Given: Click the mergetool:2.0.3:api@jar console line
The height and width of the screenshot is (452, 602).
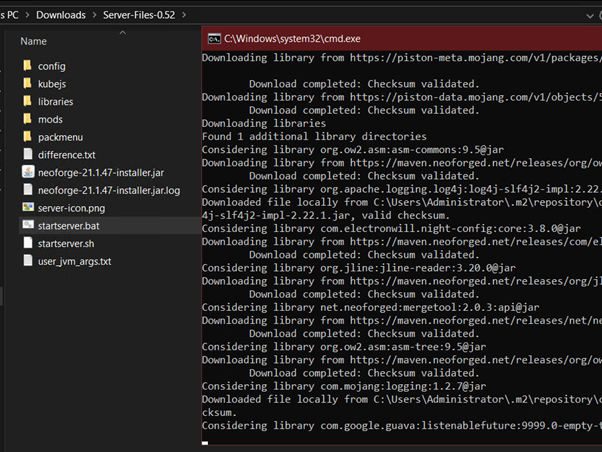Looking at the screenshot, I should point(370,307).
